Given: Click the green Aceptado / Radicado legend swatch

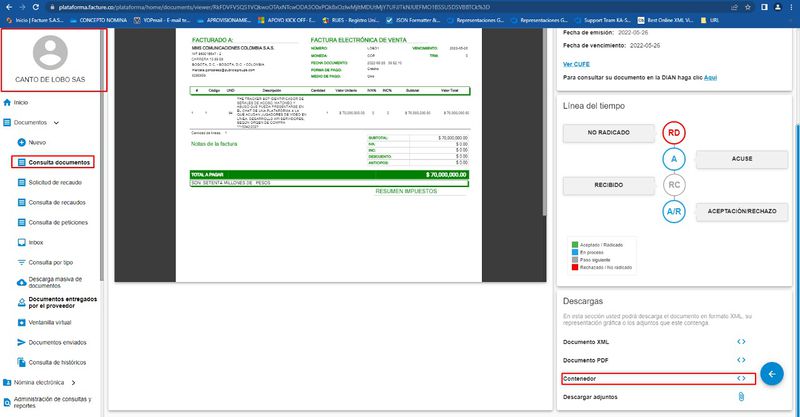Looking at the screenshot, I should point(575,245).
